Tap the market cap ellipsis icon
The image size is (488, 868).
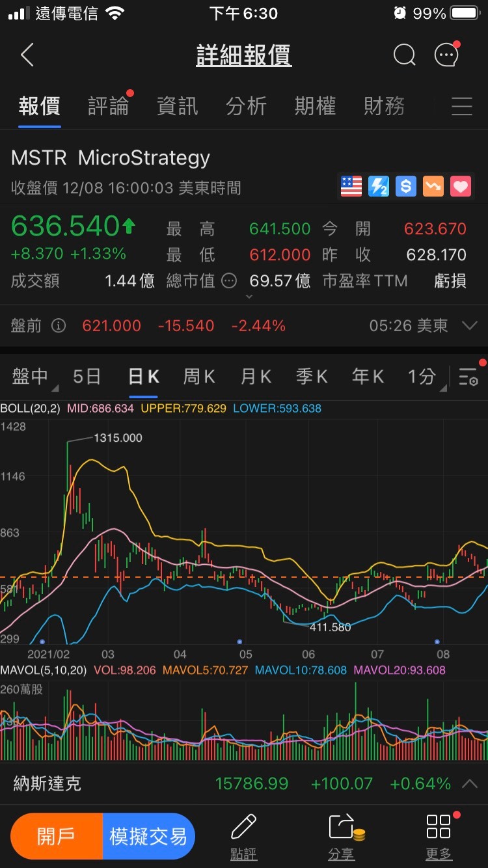229,281
